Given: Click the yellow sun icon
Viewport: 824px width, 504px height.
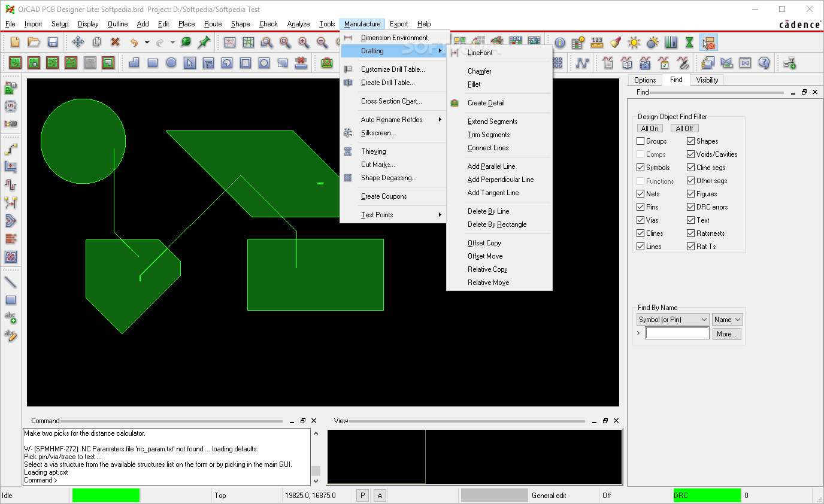Looking at the screenshot, I should 634,42.
